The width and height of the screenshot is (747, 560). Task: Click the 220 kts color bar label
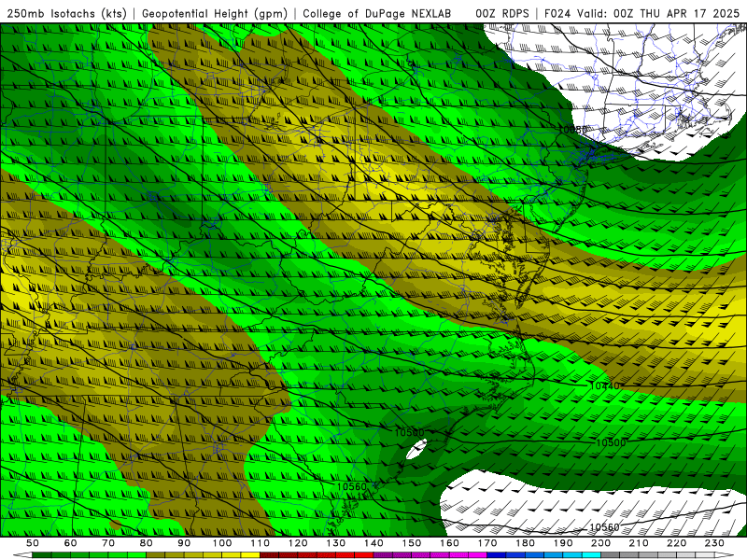677,543
